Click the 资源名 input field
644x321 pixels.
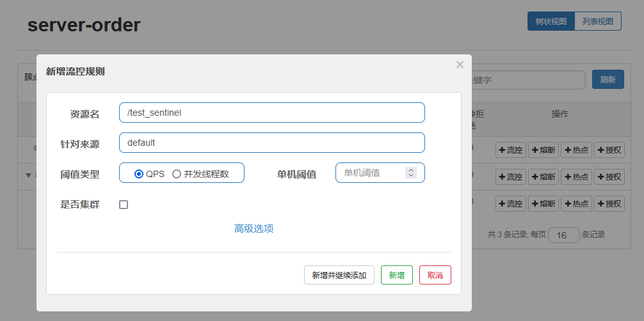(x=271, y=113)
